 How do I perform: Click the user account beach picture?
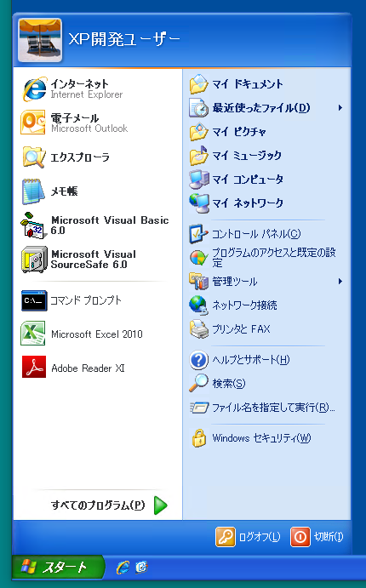pos(40,40)
